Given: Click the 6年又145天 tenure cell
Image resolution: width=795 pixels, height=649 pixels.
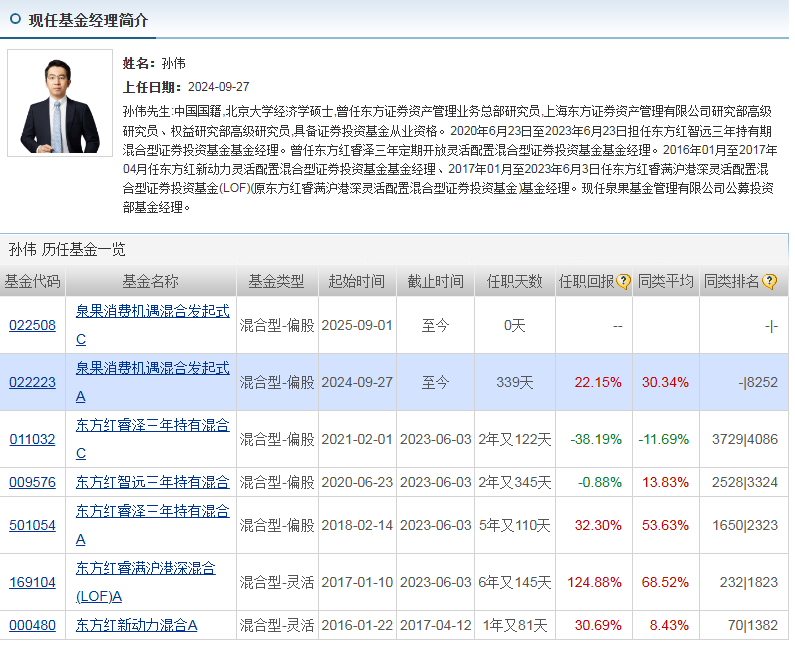Looking at the screenshot, I should [515, 582].
